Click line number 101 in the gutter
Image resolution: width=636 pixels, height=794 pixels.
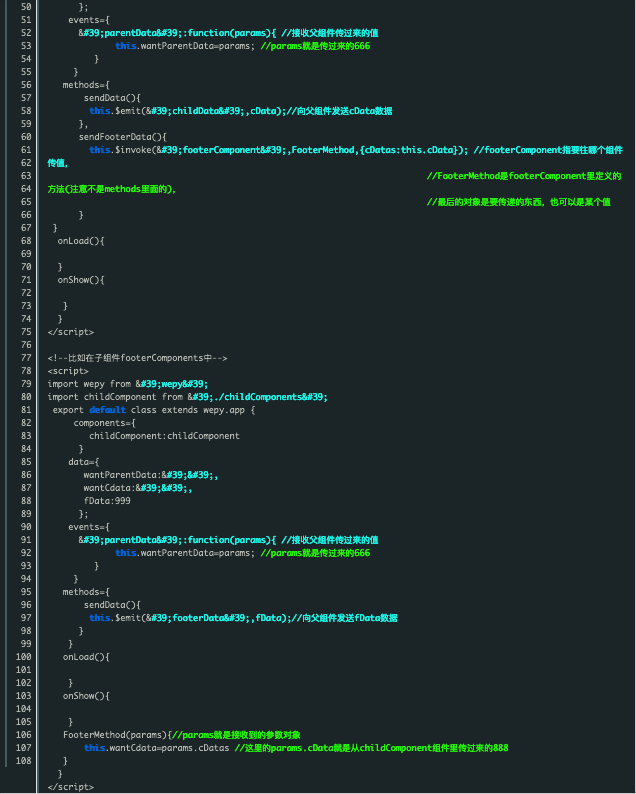23,670
